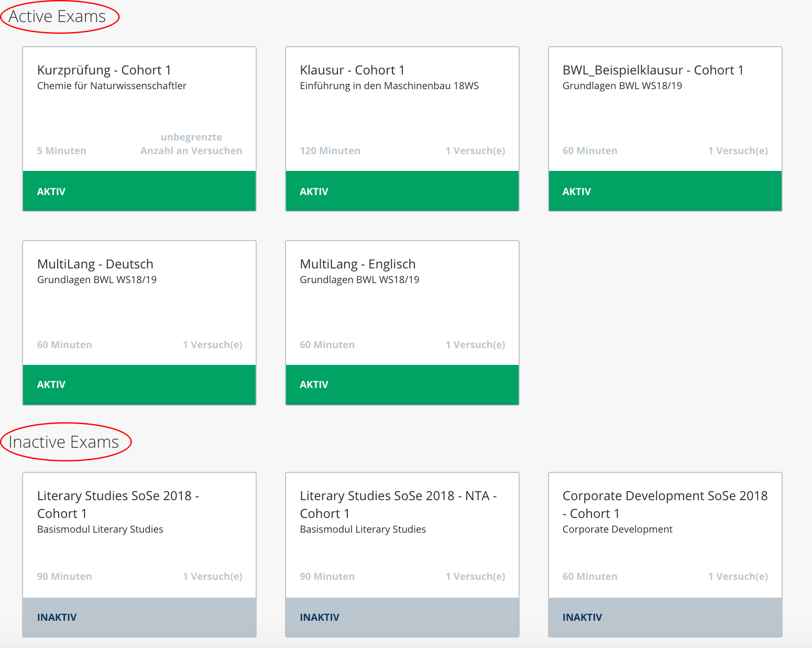Click the Inactive Exams heading
Screen dimensions: 812x648
[x=64, y=442]
